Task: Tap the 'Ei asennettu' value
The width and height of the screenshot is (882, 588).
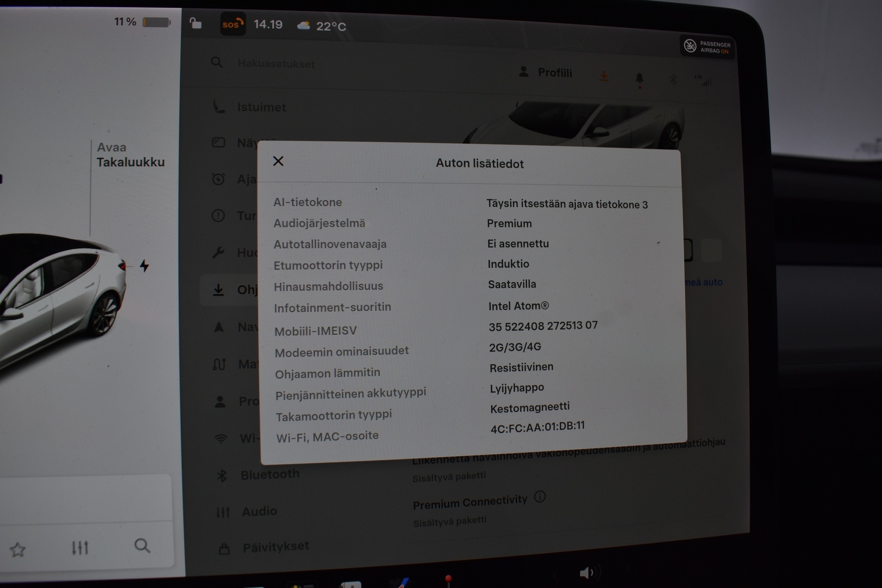Action: tap(518, 244)
